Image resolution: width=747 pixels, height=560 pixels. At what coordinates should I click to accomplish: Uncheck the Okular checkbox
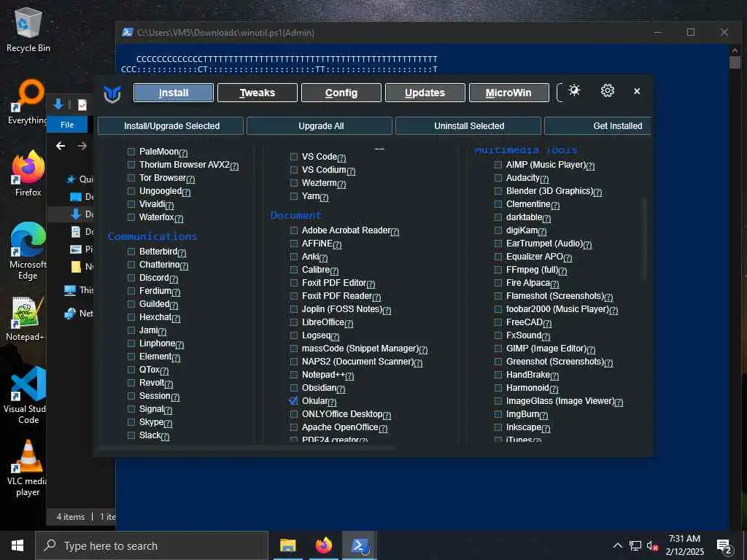coord(293,401)
